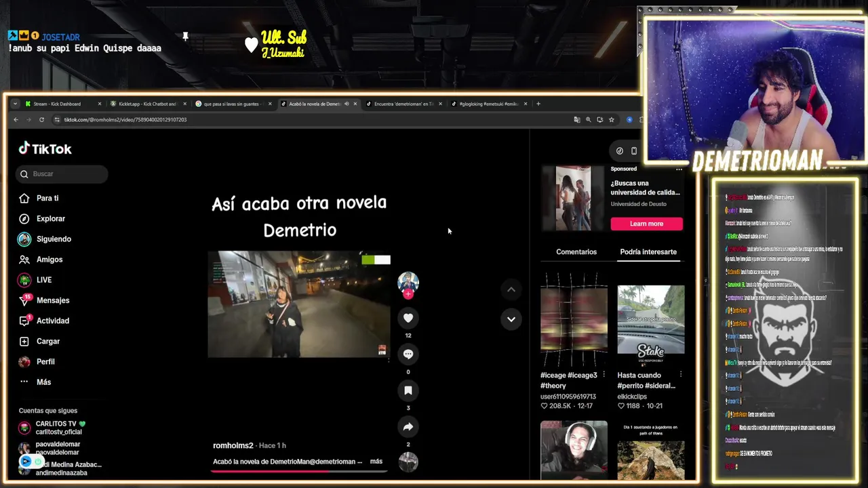
Task: Open the romholms2 username link
Action: pyautogui.click(x=233, y=445)
